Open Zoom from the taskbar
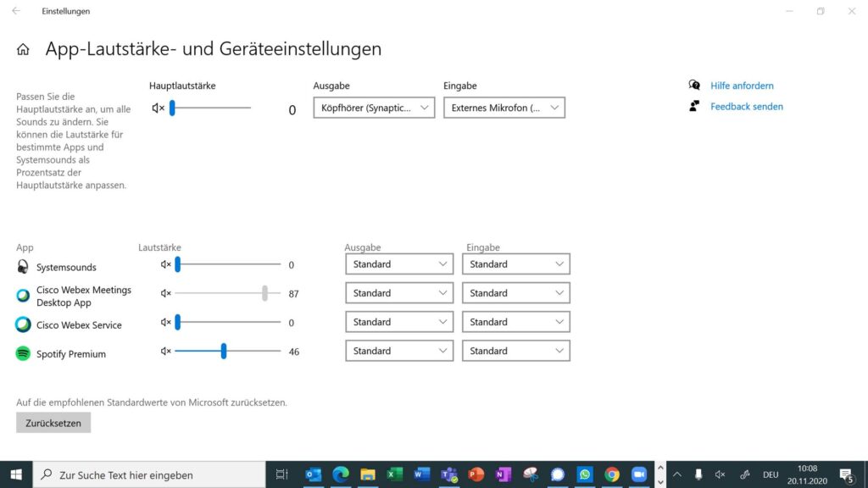The height and width of the screenshot is (488, 868). point(639,474)
